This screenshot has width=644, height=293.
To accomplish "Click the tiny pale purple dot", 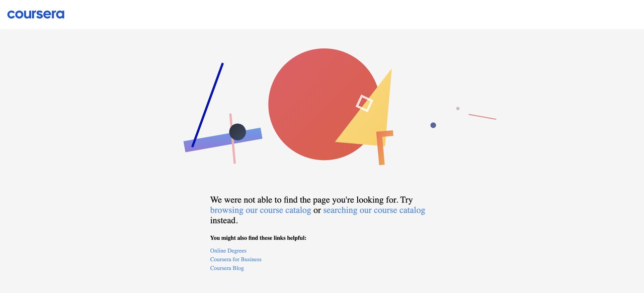I will click(x=458, y=108).
